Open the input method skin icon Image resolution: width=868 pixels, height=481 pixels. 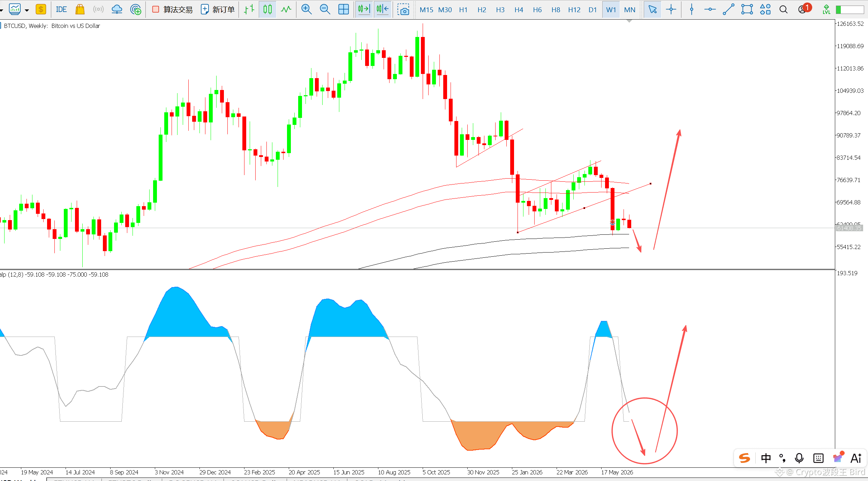point(838,457)
